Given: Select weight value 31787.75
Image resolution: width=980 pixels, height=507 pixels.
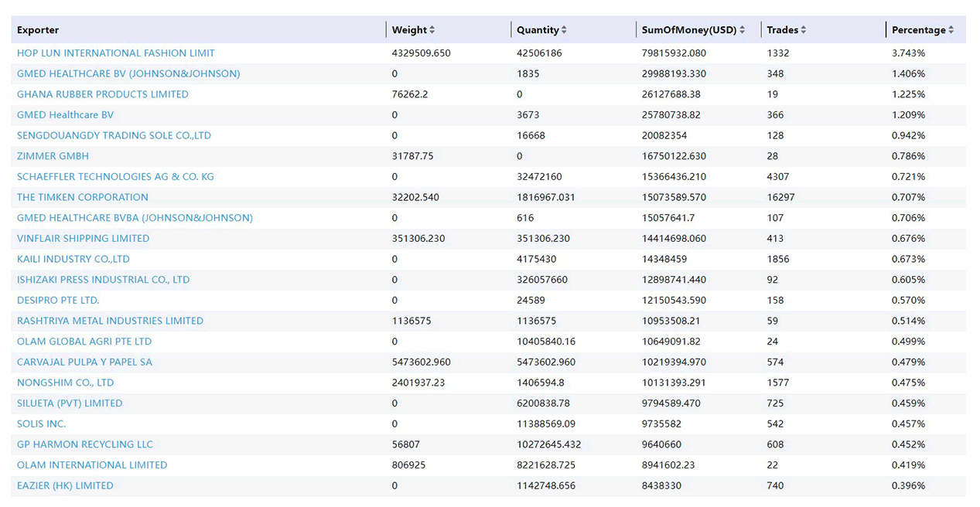Looking at the screenshot, I should point(413,156).
